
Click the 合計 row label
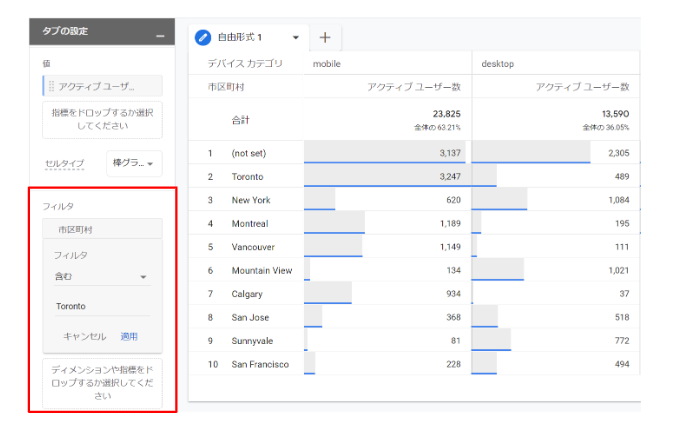[x=240, y=120]
